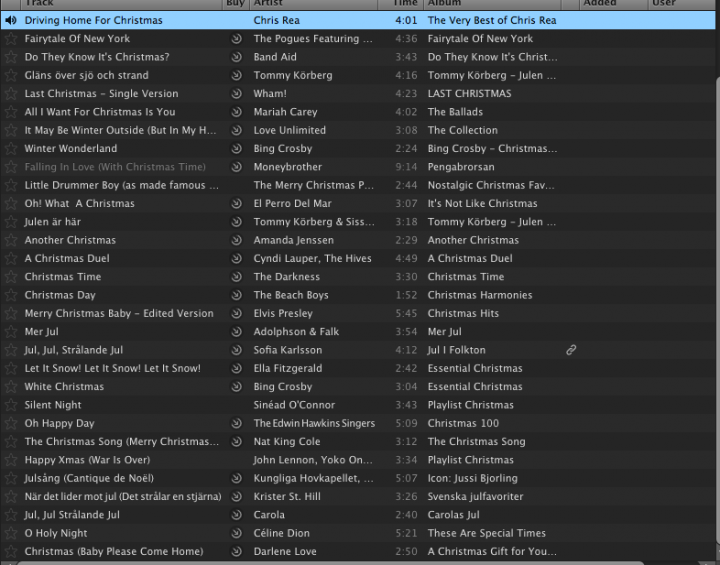Click buy icon for Falling In Love
This screenshot has height=565, width=720.
(236, 167)
